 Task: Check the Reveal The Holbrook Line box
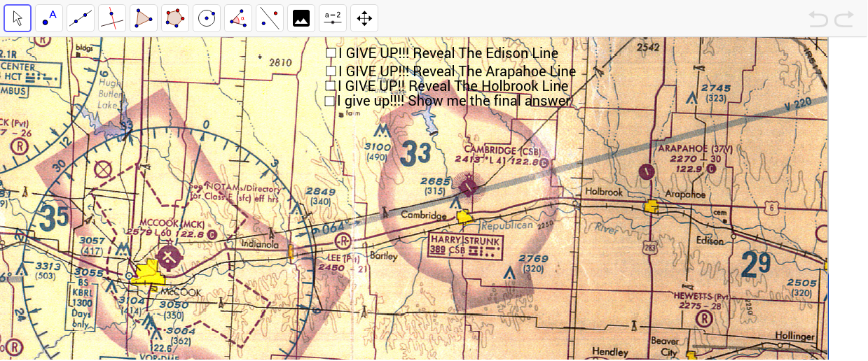(x=331, y=86)
